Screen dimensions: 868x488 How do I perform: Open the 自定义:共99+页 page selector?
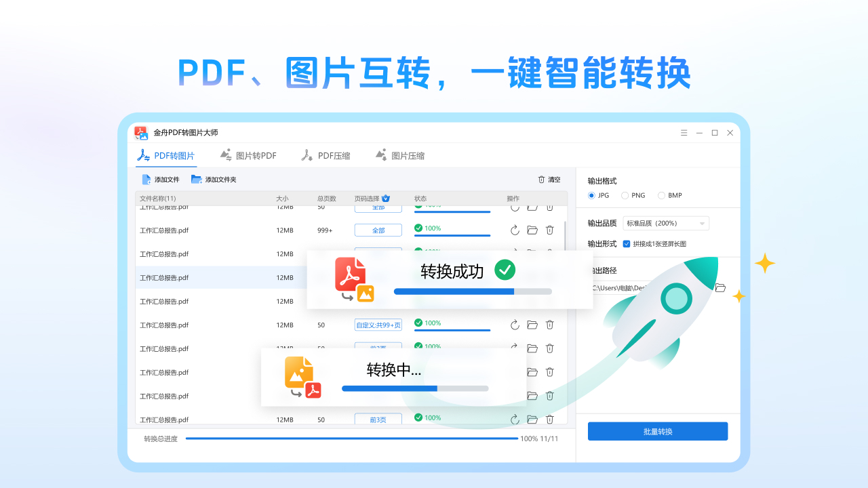[x=378, y=325]
